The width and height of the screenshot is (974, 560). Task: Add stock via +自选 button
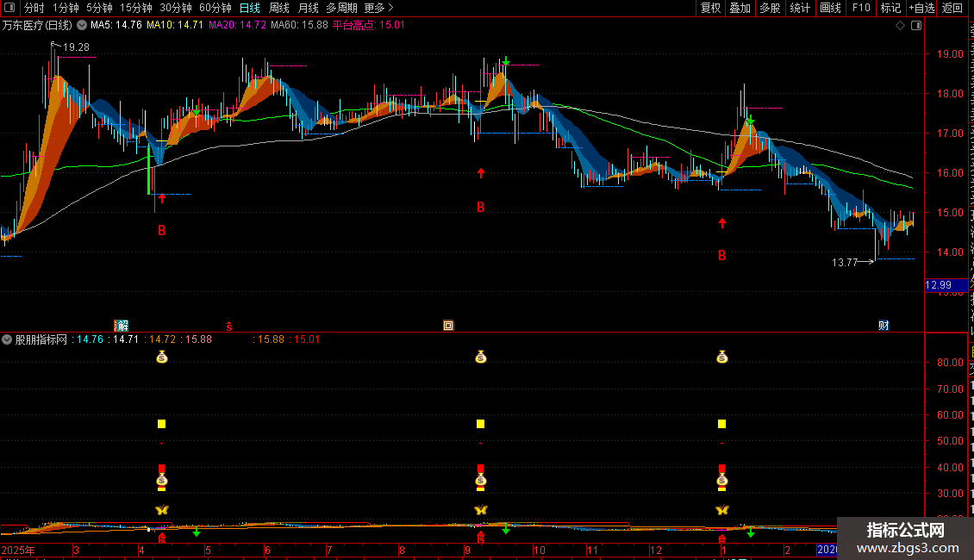point(921,8)
